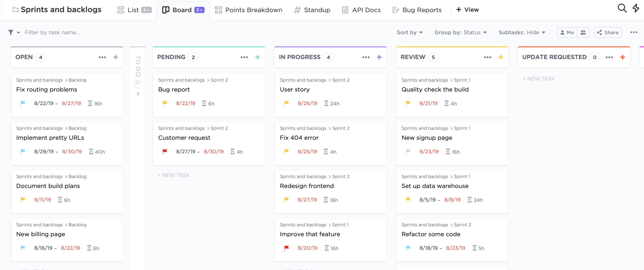Screen dimensions: 644x270
Task: Click the red flag on Customer request
Action: click(x=165, y=151)
